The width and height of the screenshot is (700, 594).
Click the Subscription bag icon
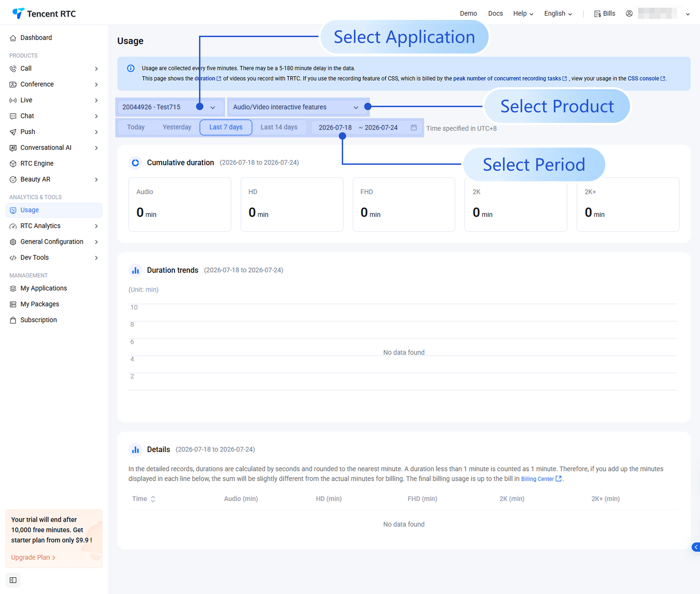13,320
